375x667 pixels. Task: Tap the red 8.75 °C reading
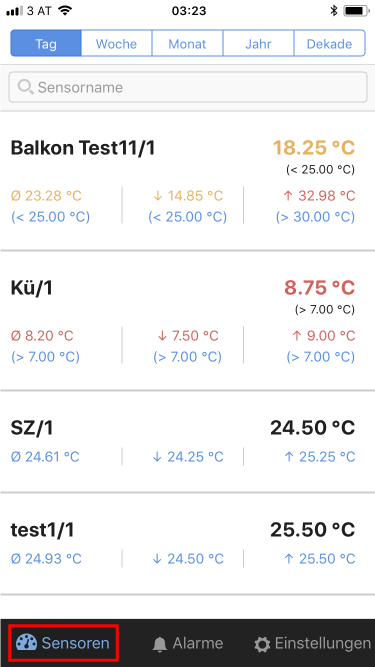[319, 288]
